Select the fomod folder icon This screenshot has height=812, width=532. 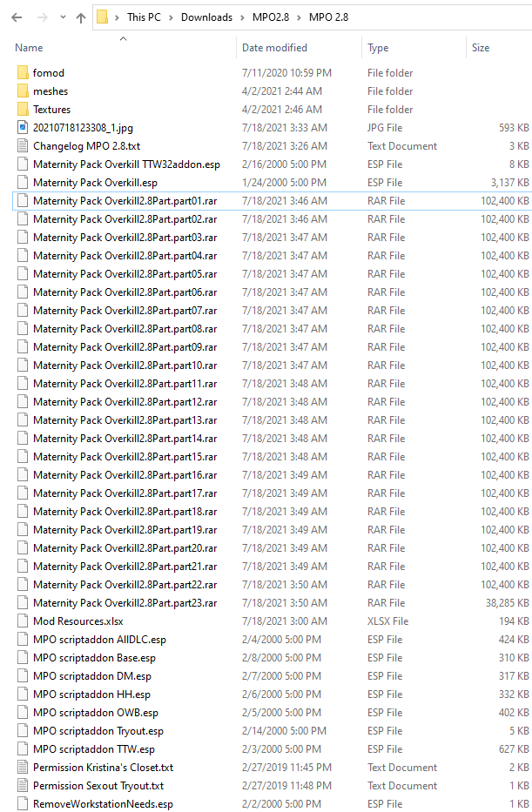coord(23,72)
